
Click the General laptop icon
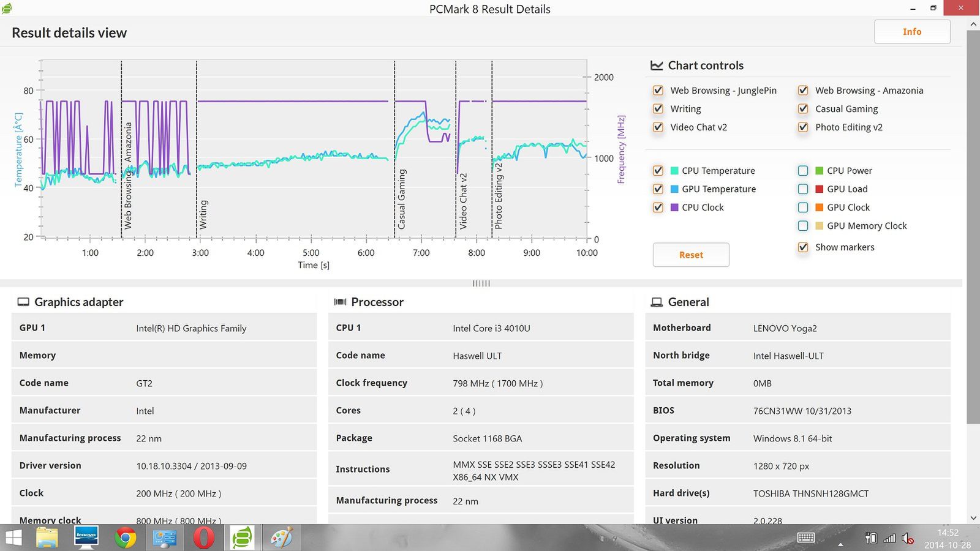pos(657,302)
